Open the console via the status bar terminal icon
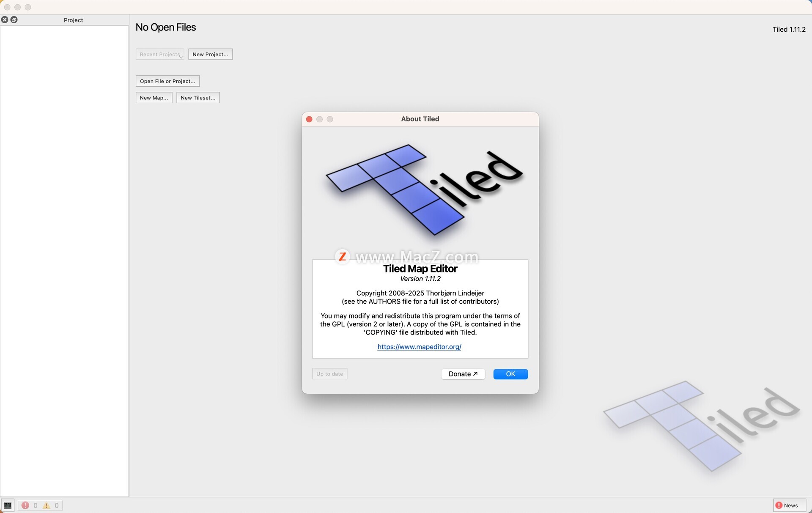The height and width of the screenshot is (513, 812). pyautogui.click(x=8, y=505)
